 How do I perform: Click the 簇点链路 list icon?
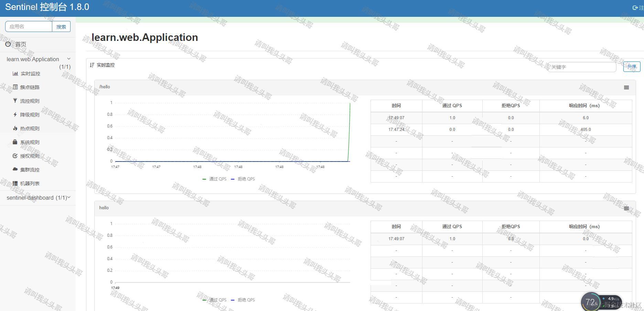pyautogui.click(x=15, y=87)
